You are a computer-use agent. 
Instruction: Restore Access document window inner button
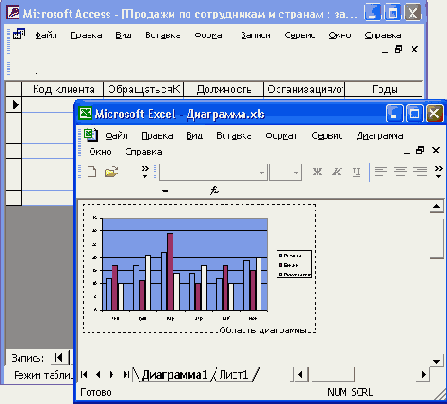tap(399, 49)
